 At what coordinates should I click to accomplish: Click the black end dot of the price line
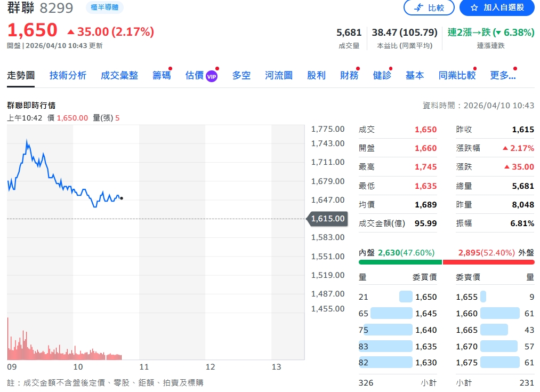pos(122,198)
